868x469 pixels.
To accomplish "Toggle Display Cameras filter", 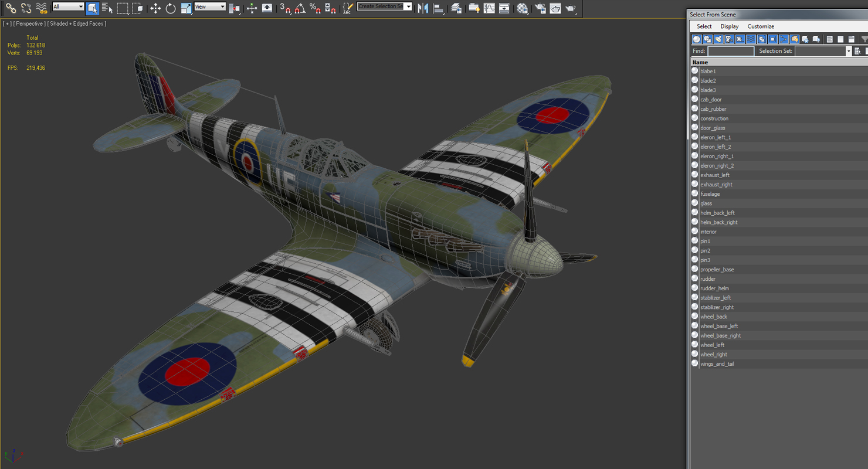I will coord(729,39).
